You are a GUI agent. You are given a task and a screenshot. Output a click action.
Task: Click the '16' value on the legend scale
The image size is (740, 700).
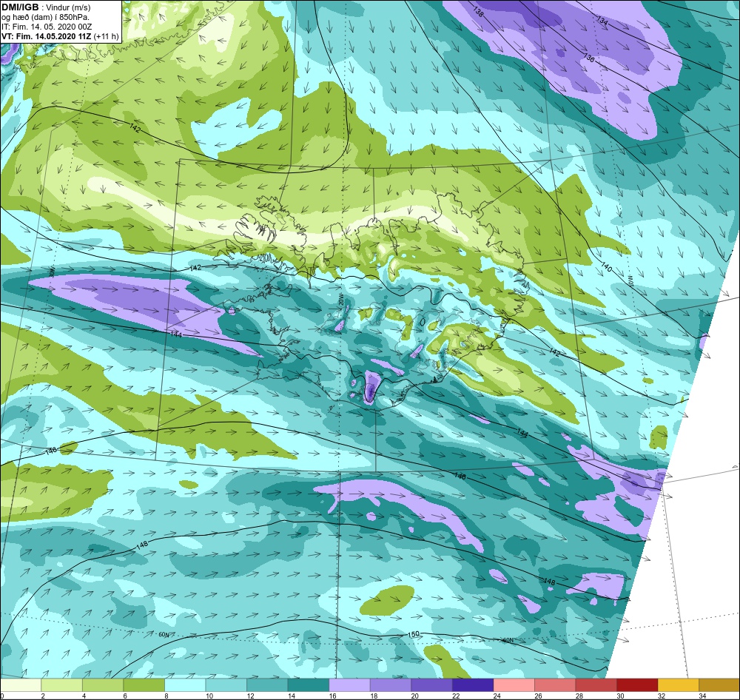pyautogui.click(x=333, y=696)
